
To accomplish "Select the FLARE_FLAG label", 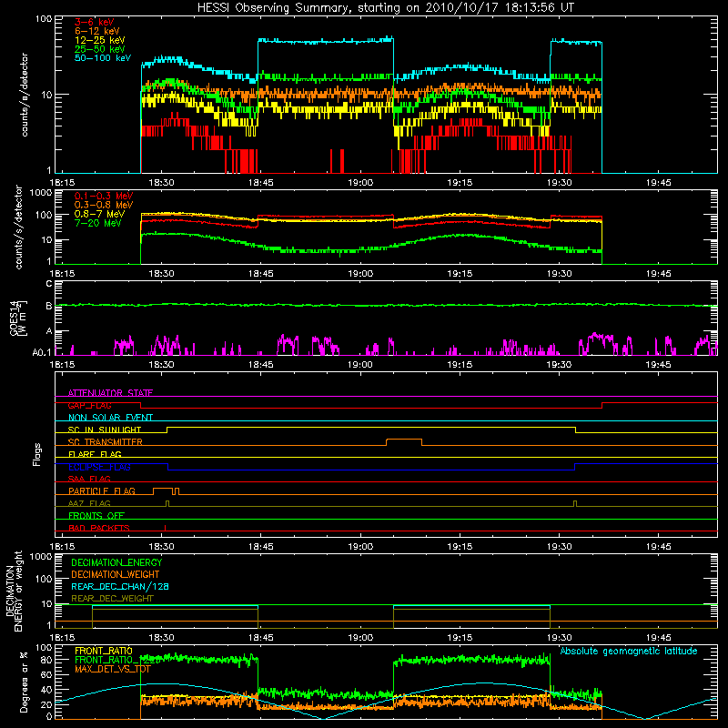I will 95,454.
